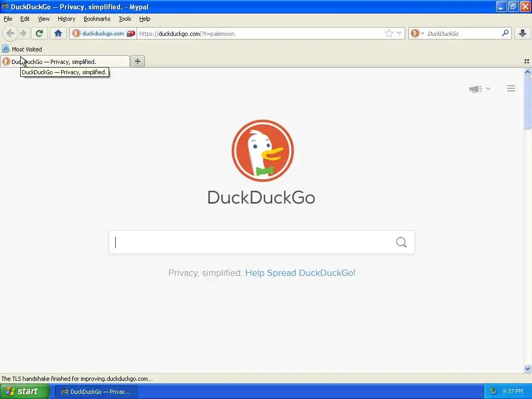Screen dimensions: 532x399
Task: Select the address bar URL field
Action: pyautogui.click(x=261, y=34)
